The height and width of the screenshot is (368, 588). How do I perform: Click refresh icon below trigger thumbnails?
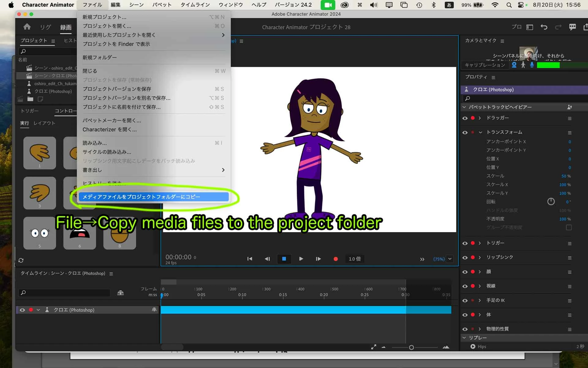21,260
